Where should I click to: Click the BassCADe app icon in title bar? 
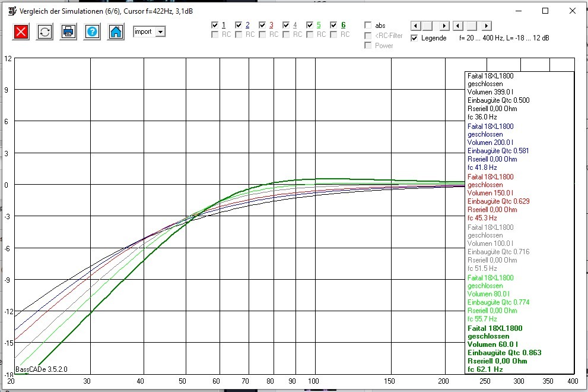tap(12, 11)
